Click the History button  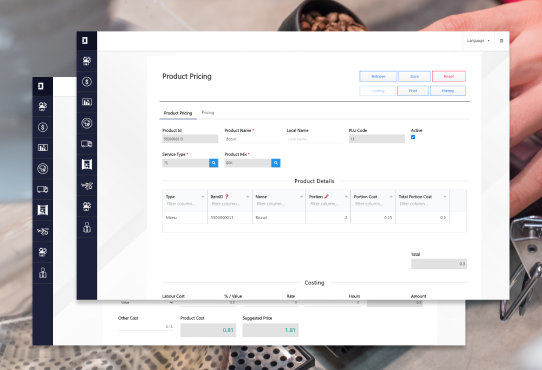point(448,91)
